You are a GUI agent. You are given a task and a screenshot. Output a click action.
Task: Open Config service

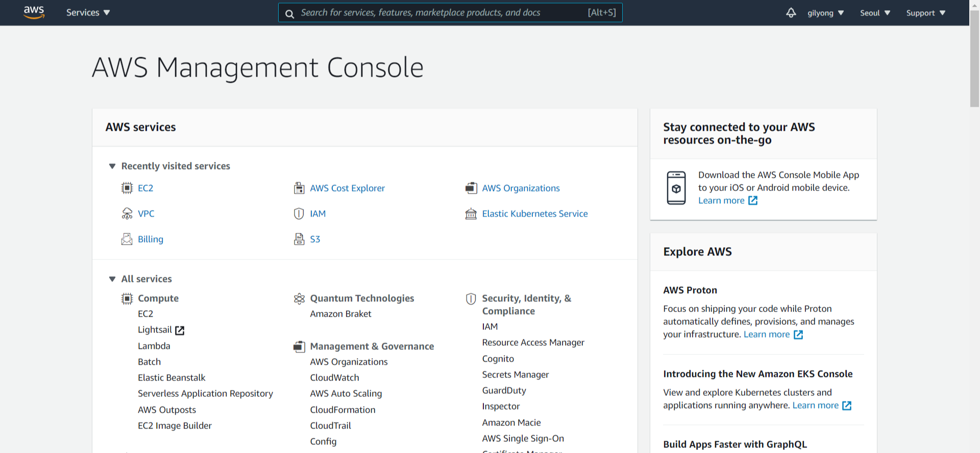point(323,442)
